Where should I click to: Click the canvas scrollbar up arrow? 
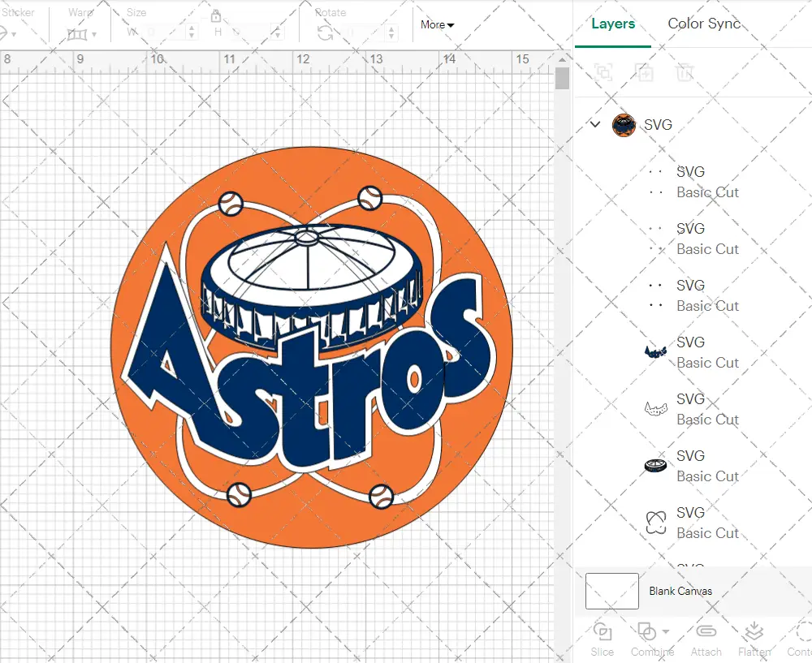[562, 59]
